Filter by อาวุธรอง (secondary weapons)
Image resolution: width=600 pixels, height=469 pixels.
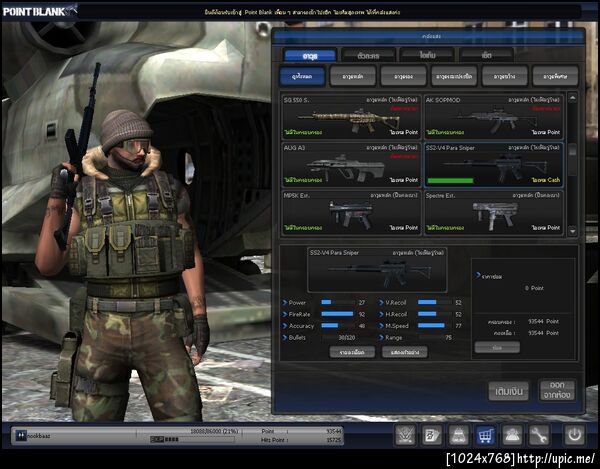(x=403, y=76)
